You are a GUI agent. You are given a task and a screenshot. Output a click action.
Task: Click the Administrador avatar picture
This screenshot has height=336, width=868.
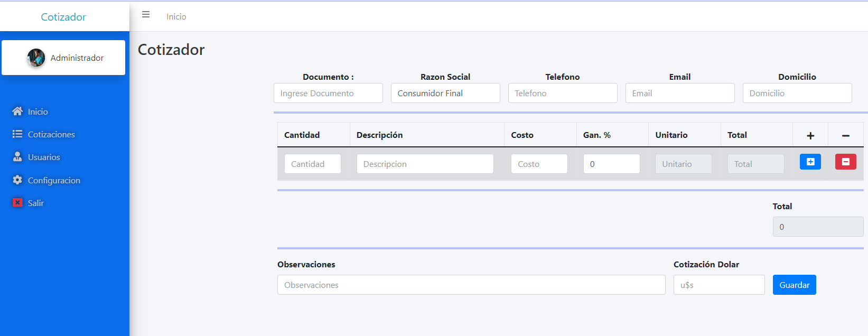36,58
